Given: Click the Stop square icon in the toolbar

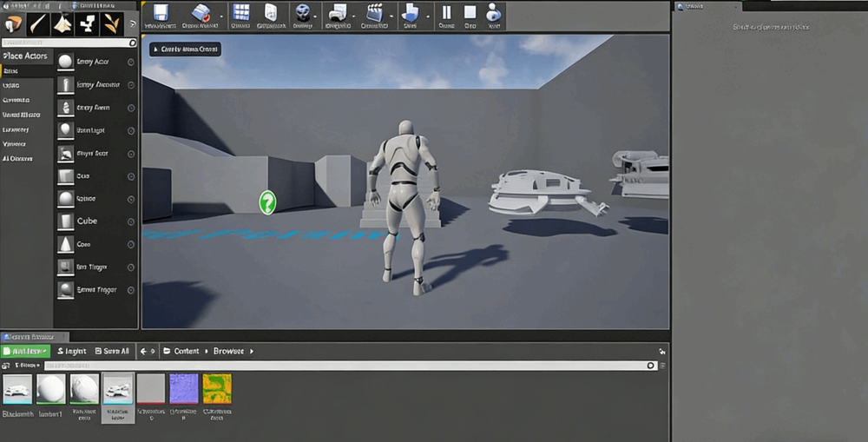Looking at the screenshot, I should 470,14.
